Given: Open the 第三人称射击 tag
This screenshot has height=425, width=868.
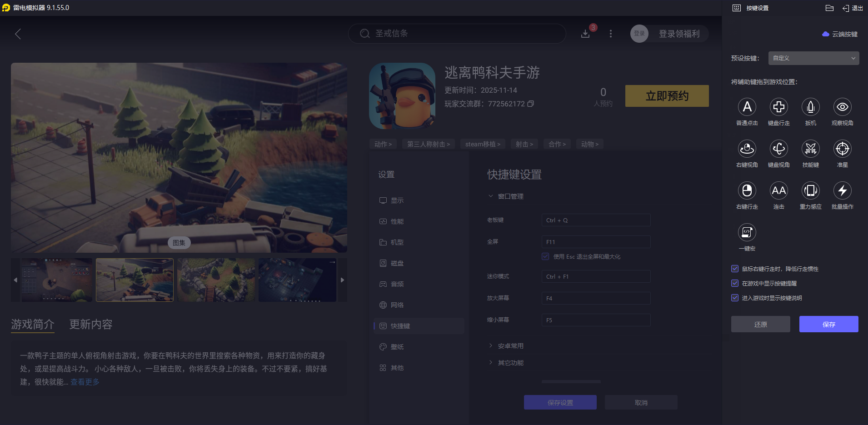Looking at the screenshot, I should [x=429, y=144].
